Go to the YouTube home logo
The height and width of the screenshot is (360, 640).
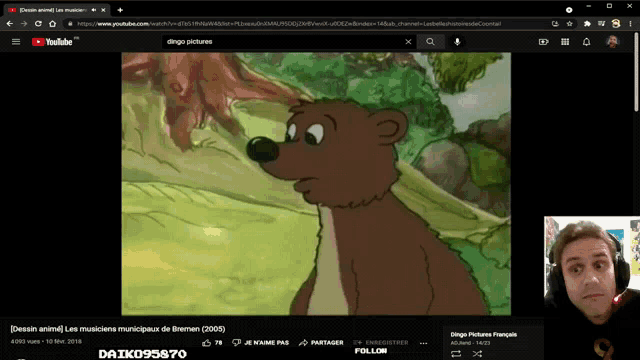(52, 42)
